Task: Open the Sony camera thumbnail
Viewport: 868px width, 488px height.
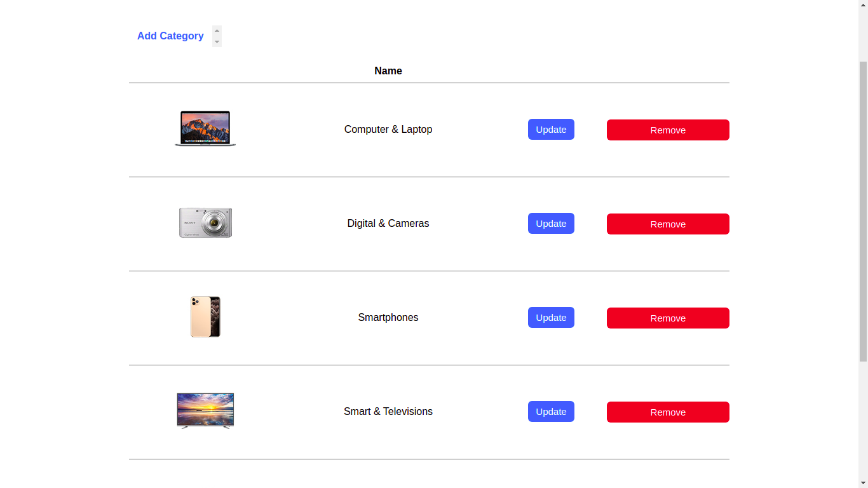Action: pyautogui.click(x=205, y=223)
